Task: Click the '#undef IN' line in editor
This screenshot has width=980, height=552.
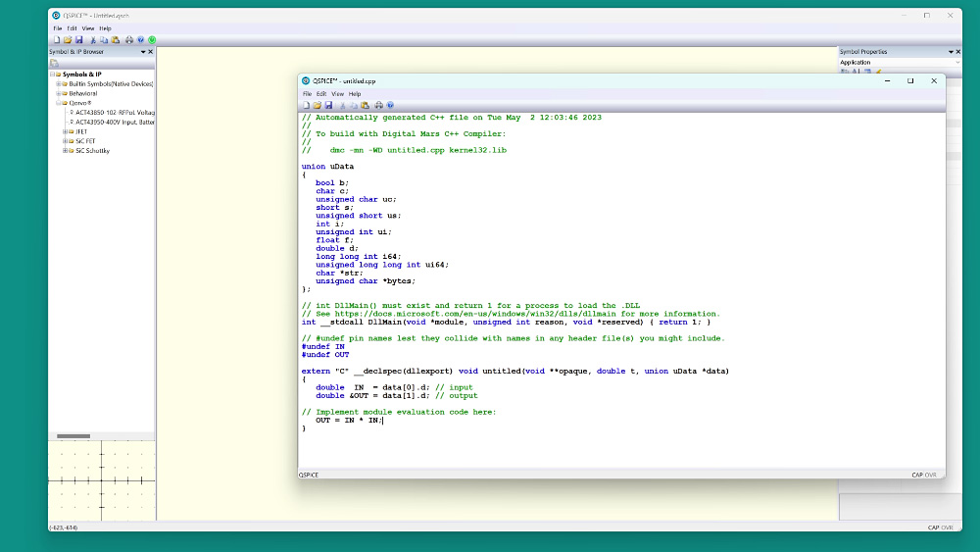Action: [x=323, y=346]
